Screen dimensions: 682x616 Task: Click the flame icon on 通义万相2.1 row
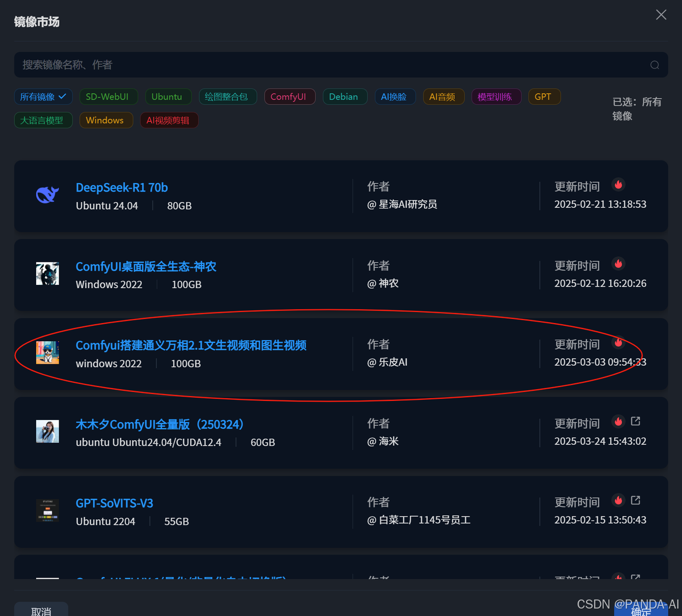(x=619, y=342)
